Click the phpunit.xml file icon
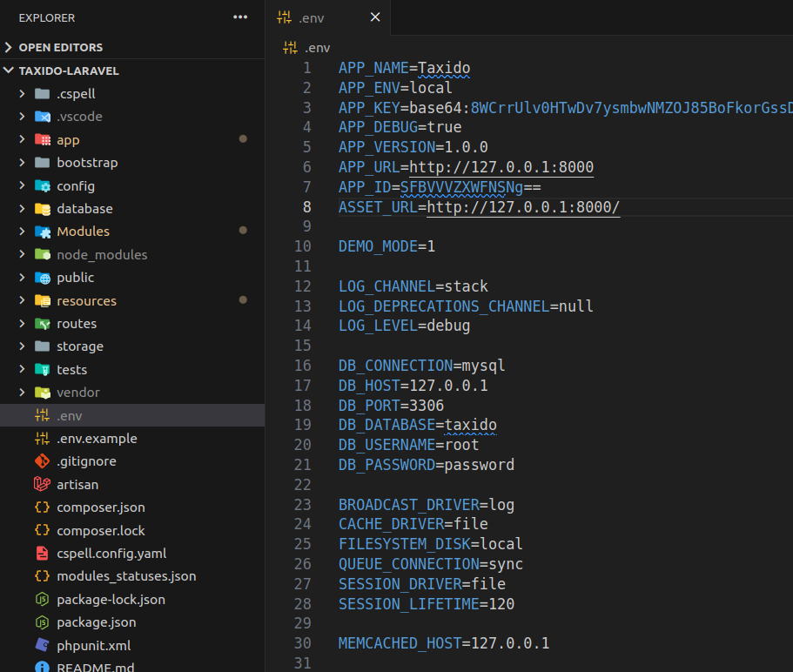Screen dimensions: 793x672 point(42,645)
